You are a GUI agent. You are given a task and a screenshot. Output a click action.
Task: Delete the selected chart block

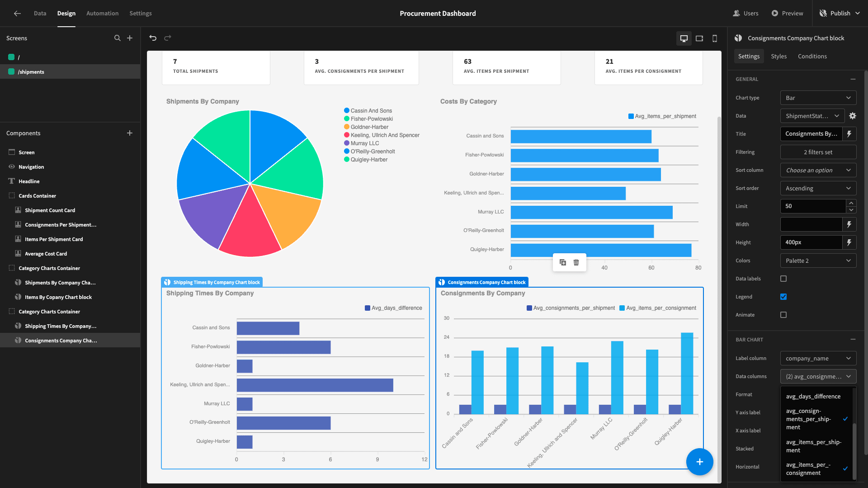[576, 262]
